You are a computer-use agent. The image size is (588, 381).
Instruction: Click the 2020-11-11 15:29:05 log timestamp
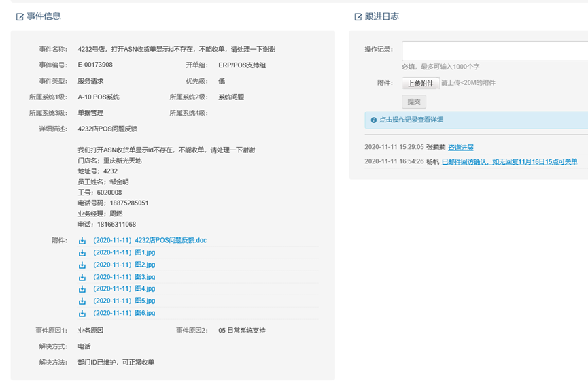394,147
